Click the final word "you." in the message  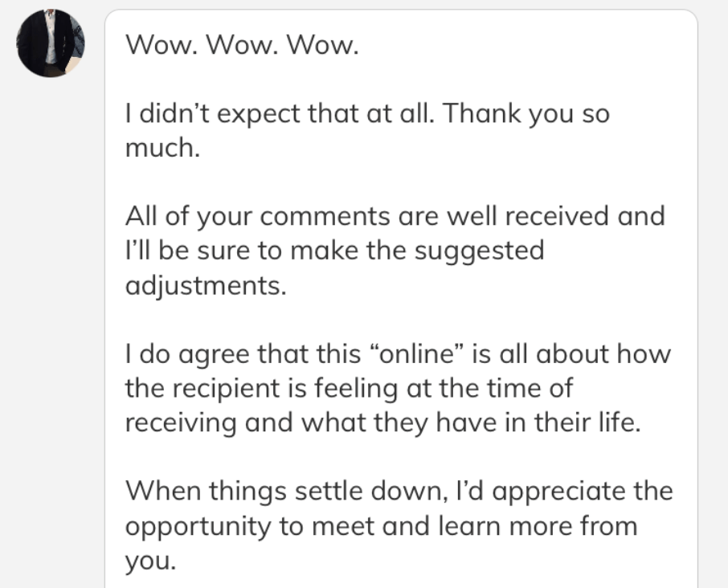click(x=149, y=561)
